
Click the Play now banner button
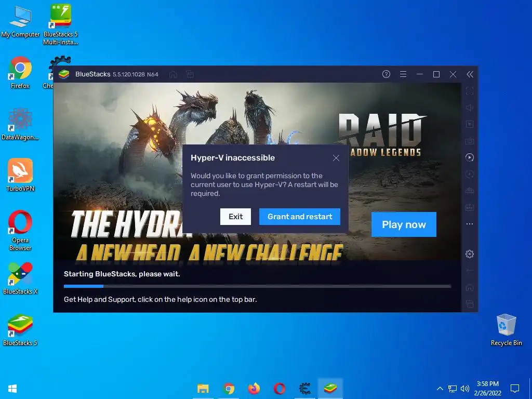click(x=404, y=224)
